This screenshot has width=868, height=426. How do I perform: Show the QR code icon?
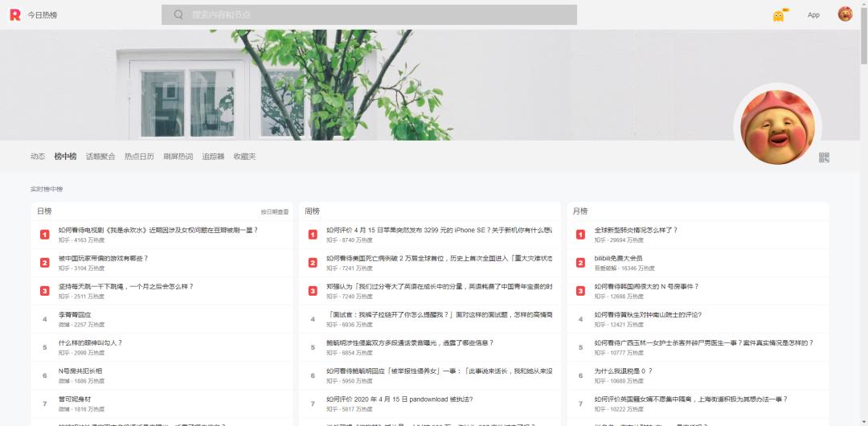click(824, 158)
